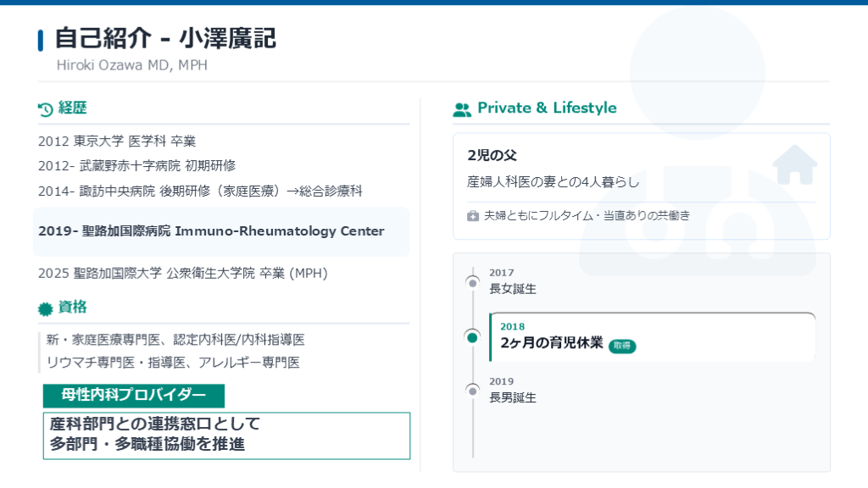The height and width of the screenshot is (488, 868).
Task: Click the history clock icon beside 経歴
Action: (x=46, y=108)
